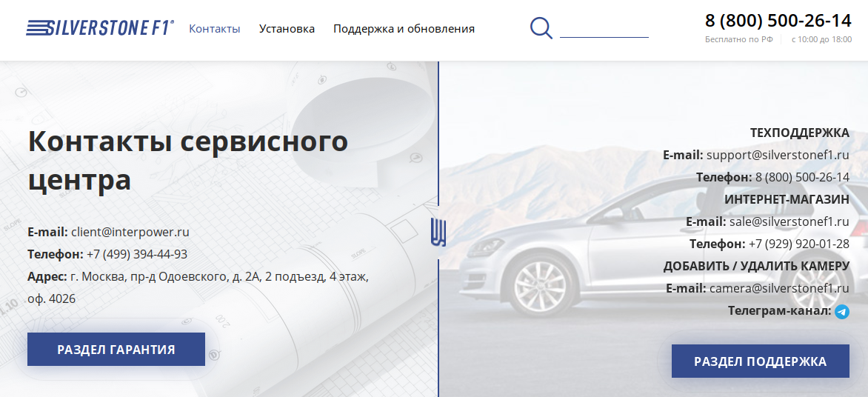Click the ИНТЕРНЕТ-МАГАЗИН heading text

[787, 199]
